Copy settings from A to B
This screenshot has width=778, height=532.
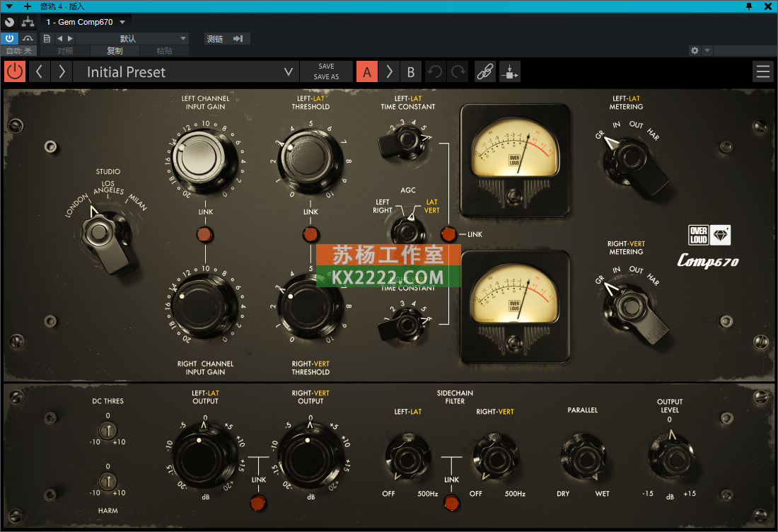pyautogui.click(x=389, y=71)
